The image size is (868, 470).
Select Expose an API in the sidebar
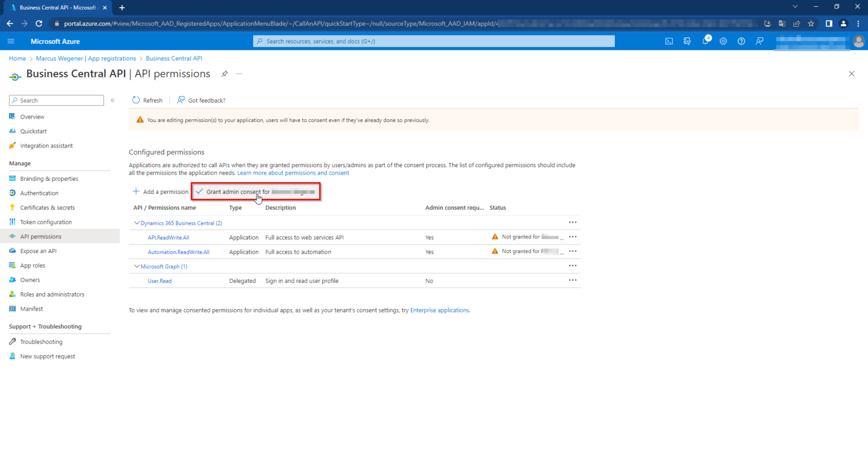[38, 250]
